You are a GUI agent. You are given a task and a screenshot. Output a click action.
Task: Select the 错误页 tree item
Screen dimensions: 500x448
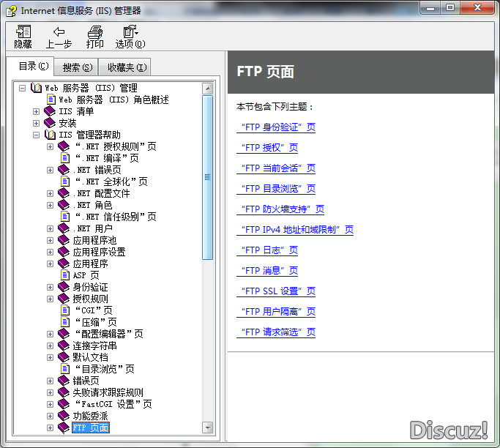[x=86, y=381]
